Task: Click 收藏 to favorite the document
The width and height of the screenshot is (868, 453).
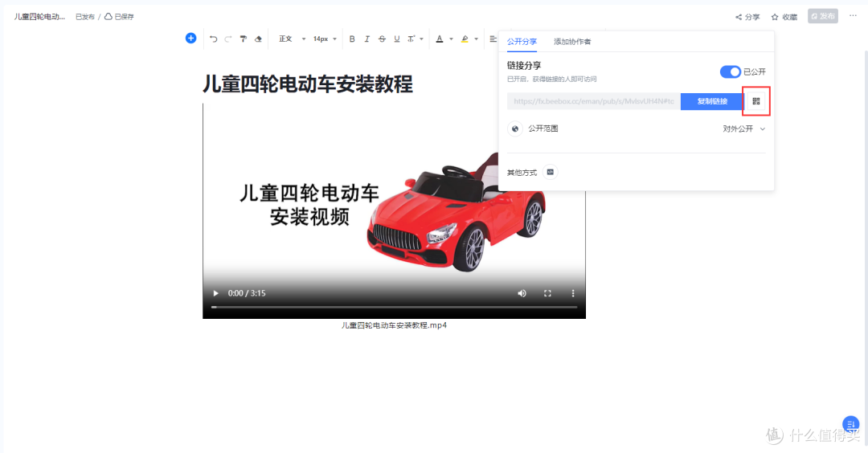Action: point(784,17)
